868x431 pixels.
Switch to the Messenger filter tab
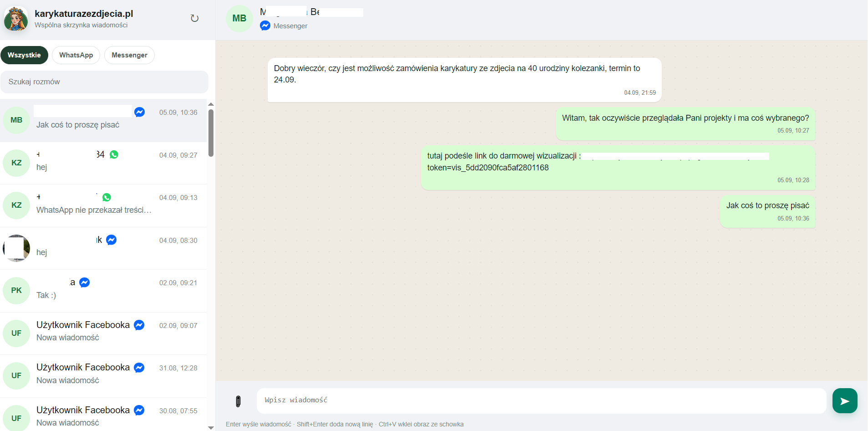click(x=129, y=55)
